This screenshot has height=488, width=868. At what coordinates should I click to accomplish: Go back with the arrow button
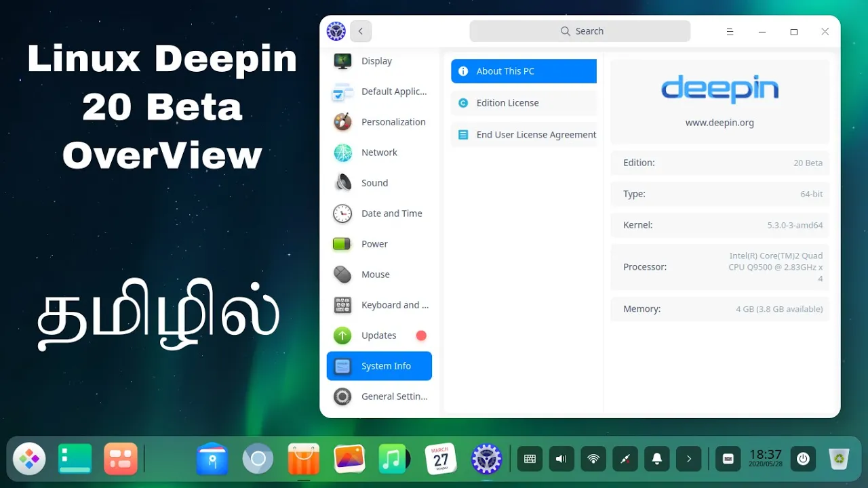(x=361, y=31)
